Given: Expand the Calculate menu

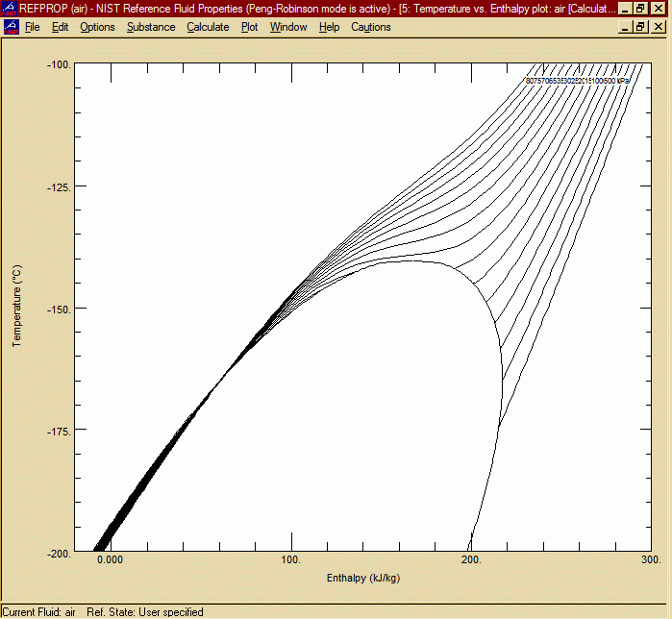Looking at the screenshot, I should point(208,27).
